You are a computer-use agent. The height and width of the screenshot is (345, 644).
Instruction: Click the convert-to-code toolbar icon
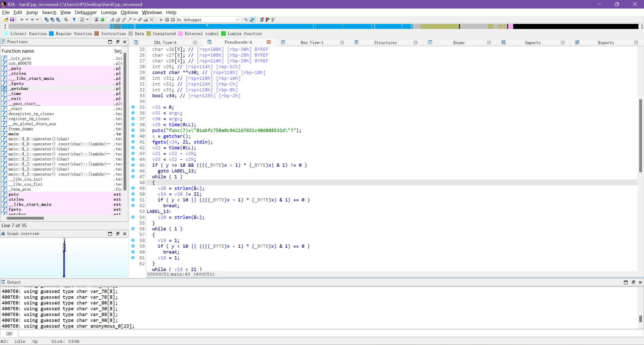[x=112, y=20]
